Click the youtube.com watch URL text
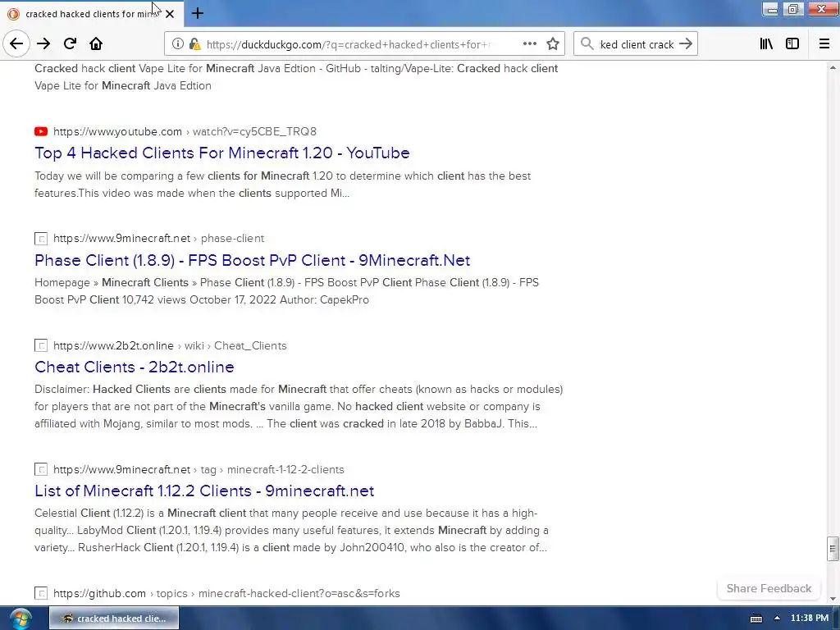The width and height of the screenshot is (840, 630). tap(185, 131)
